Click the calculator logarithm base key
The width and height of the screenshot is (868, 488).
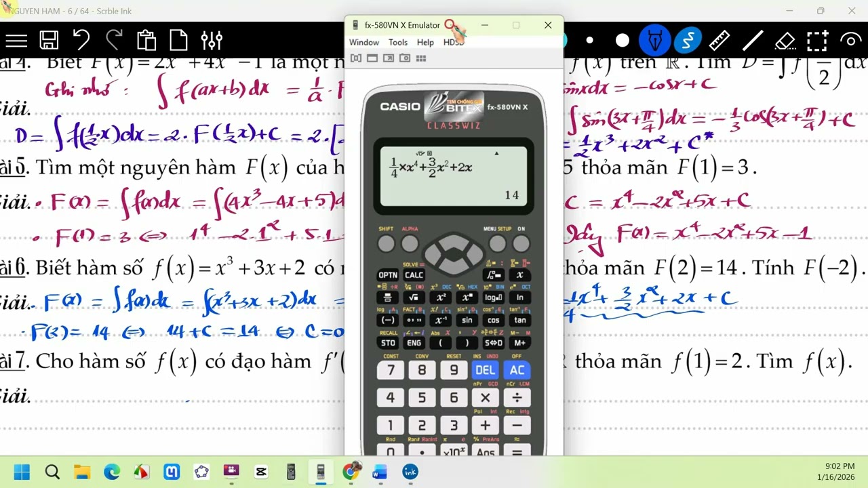(x=493, y=298)
